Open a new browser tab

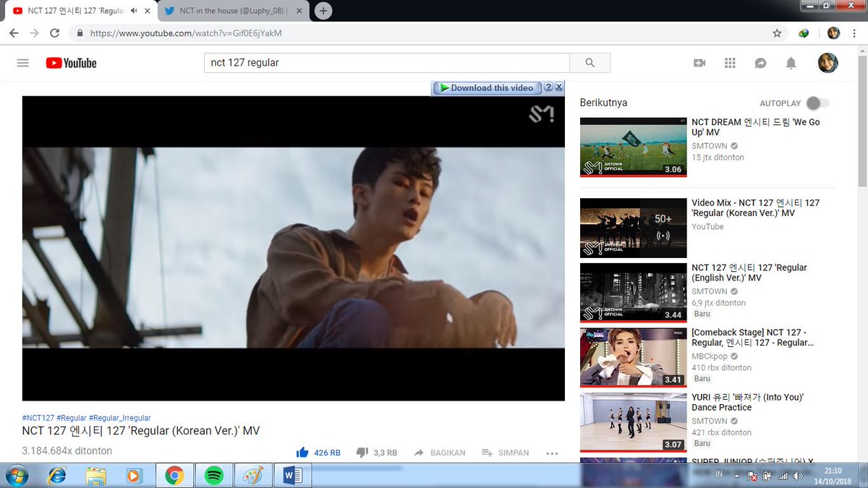(x=323, y=11)
